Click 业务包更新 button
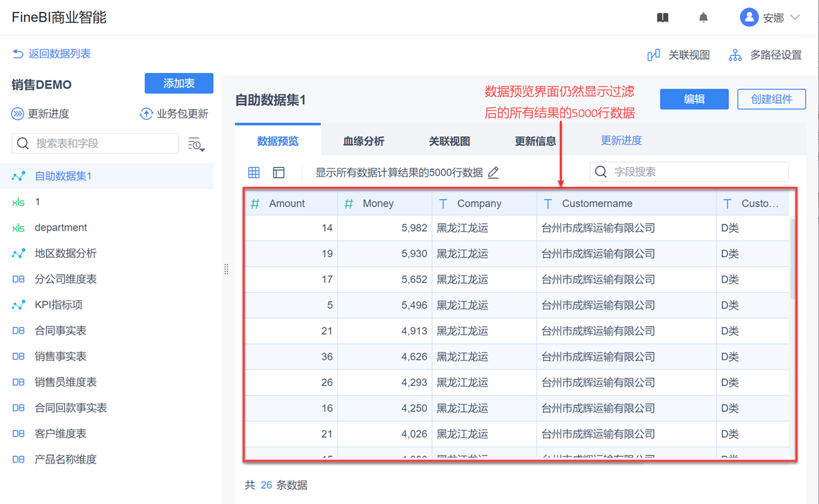 coord(174,114)
